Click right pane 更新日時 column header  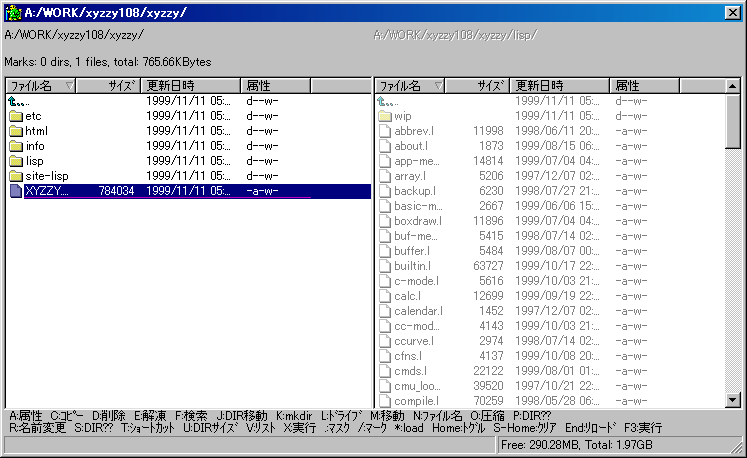click(x=560, y=86)
